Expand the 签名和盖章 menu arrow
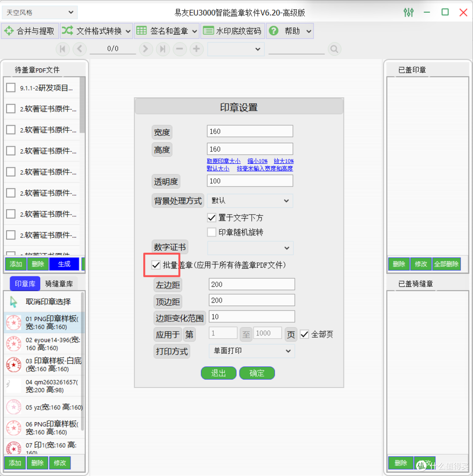Screen dimensions: 473x476 [194, 31]
